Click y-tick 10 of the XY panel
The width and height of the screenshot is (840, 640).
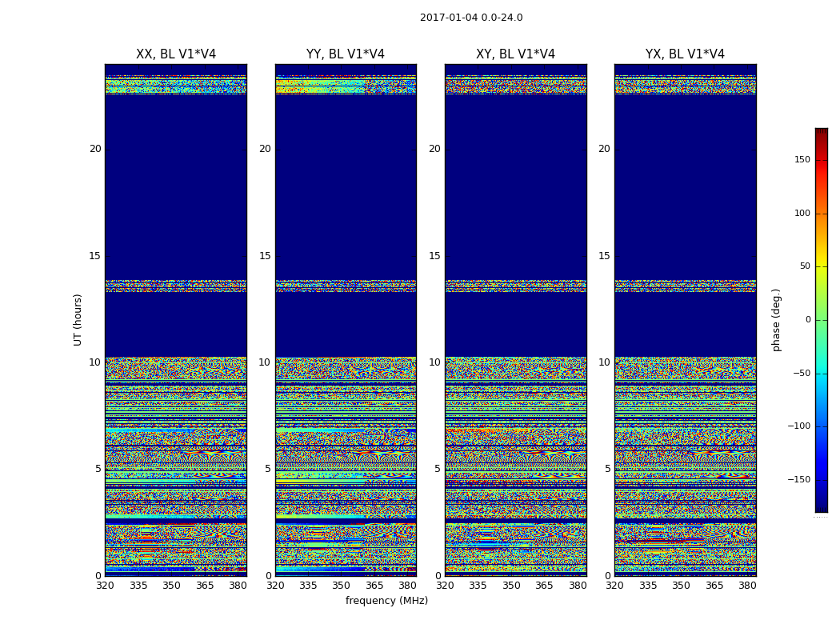pyautogui.click(x=434, y=362)
